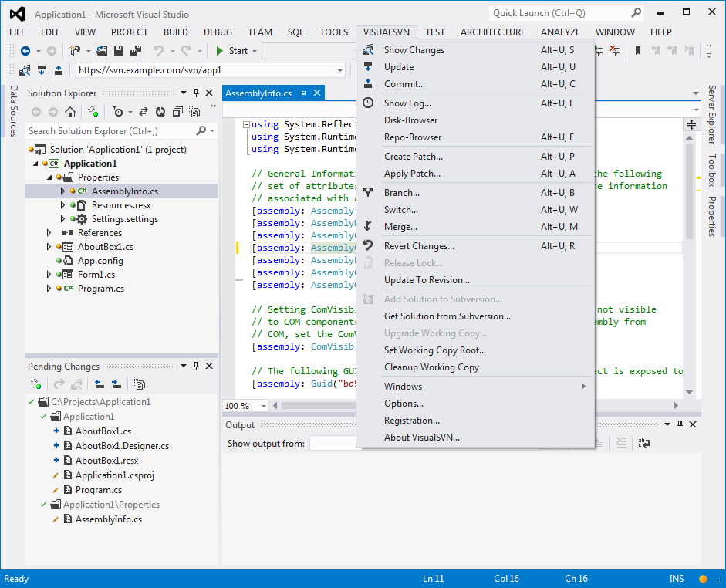The width and height of the screenshot is (726, 588).
Task: Open the Server Explorer side tab
Action: point(712,114)
